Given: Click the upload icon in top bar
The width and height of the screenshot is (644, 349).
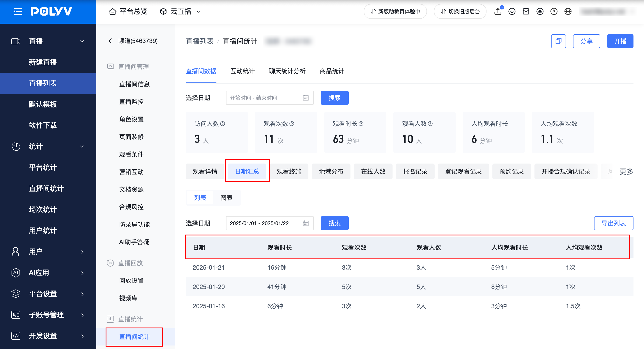Looking at the screenshot, I should (x=498, y=11).
